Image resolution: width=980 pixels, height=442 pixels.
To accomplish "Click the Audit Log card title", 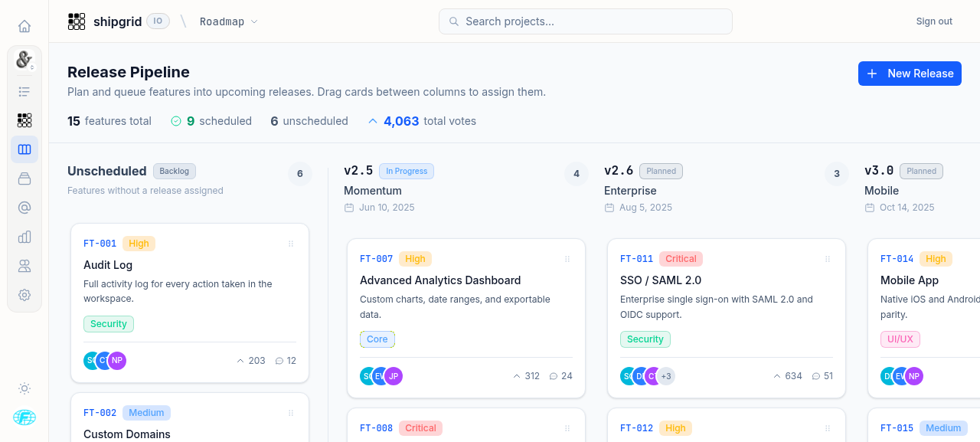I will pos(108,265).
